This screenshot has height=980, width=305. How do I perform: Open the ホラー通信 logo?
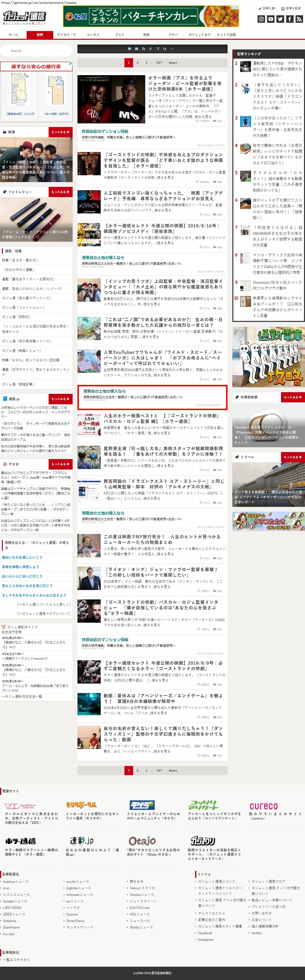[21, 841]
